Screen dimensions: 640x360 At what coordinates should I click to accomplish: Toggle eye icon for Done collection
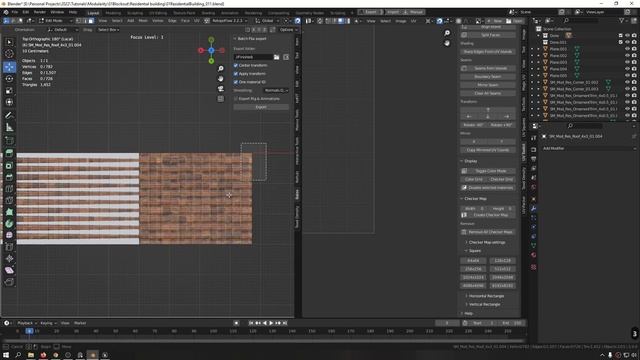click(x=627, y=36)
